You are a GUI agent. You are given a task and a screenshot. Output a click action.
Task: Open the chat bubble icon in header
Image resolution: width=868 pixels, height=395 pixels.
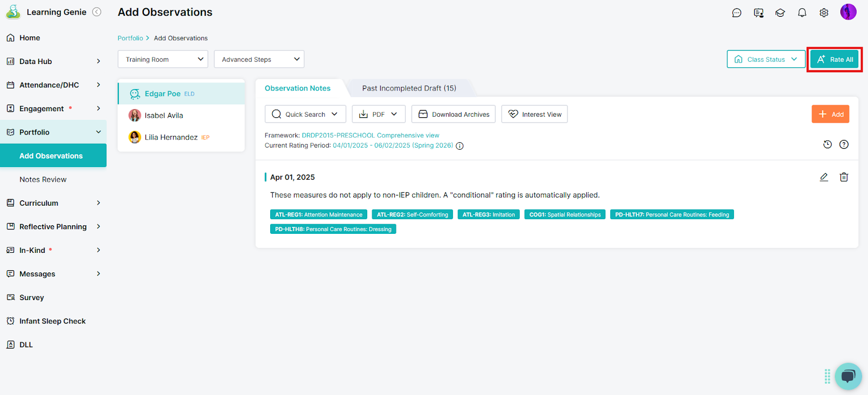pyautogui.click(x=737, y=13)
